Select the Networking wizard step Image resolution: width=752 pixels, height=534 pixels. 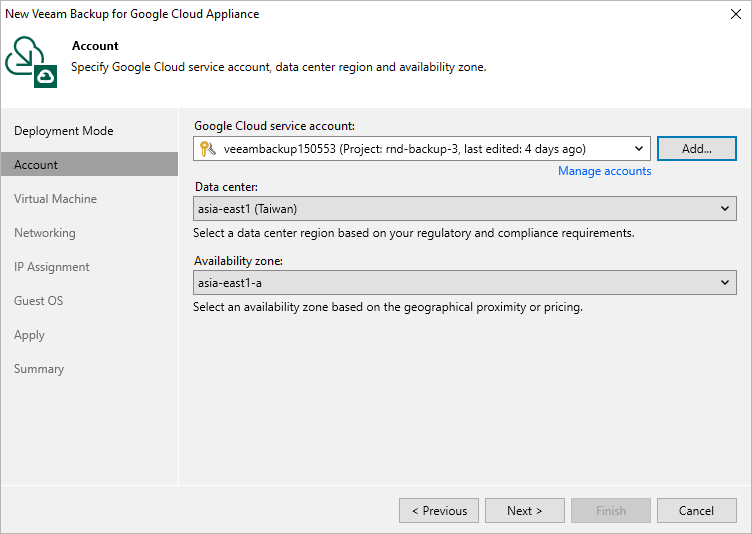coord(45,233)
